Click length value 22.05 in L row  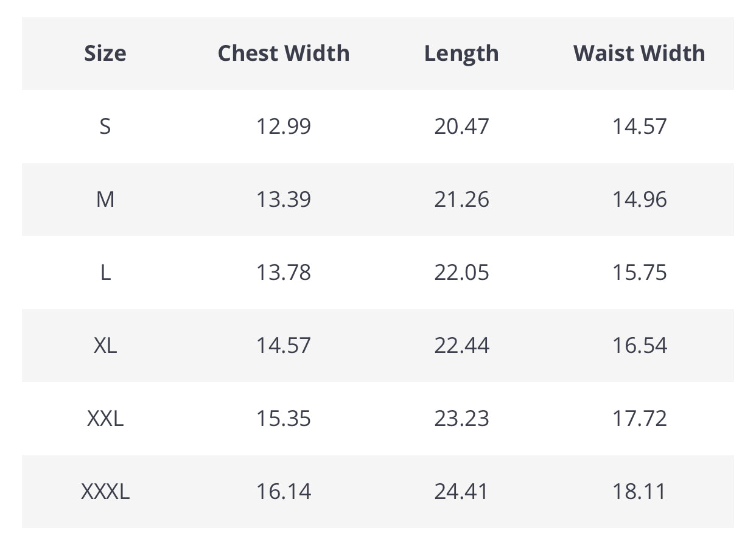pyautogui.click(x=461, y=273)
